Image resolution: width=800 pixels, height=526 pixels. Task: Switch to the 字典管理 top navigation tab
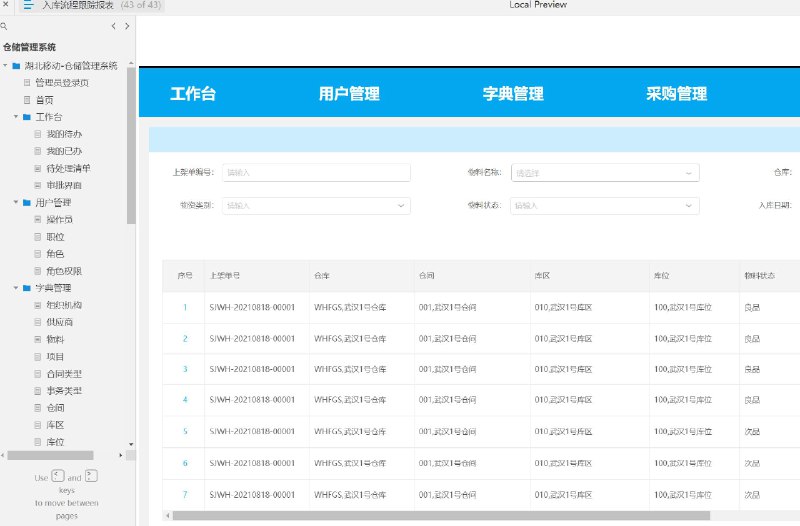coord(513,94)
